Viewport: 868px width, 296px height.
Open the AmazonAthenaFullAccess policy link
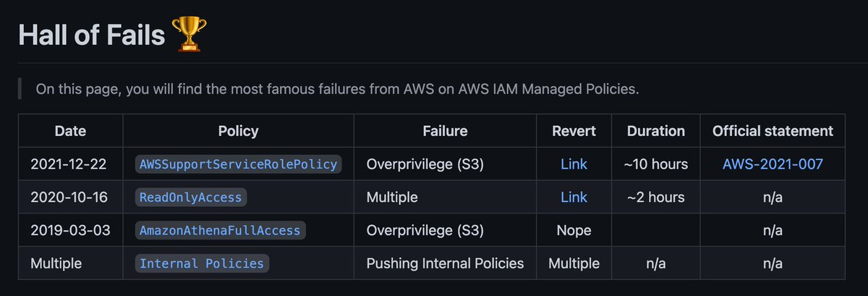220,230
